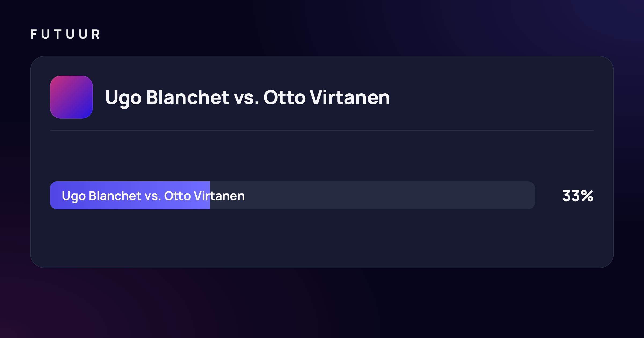Click "Ugo Blanchet" in the card heading
Viewport: 644px width, 338px height.
167,98
